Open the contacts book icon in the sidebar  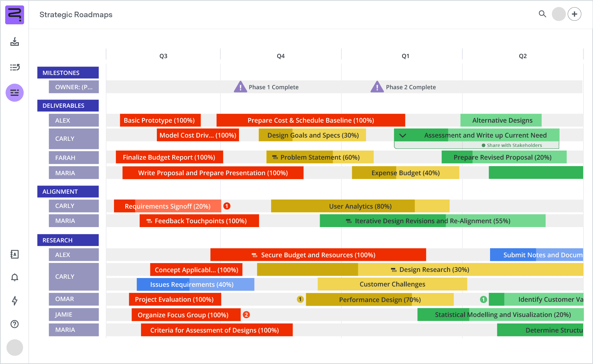(x=15, y=254)
